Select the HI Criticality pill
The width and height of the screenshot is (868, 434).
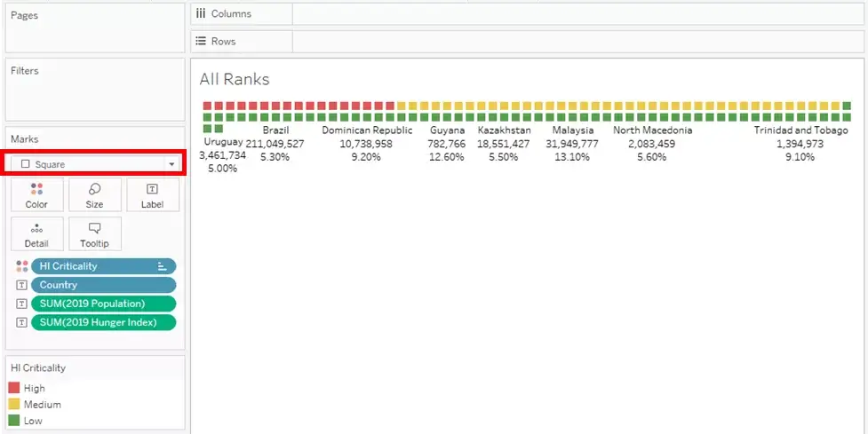(104, 266)
